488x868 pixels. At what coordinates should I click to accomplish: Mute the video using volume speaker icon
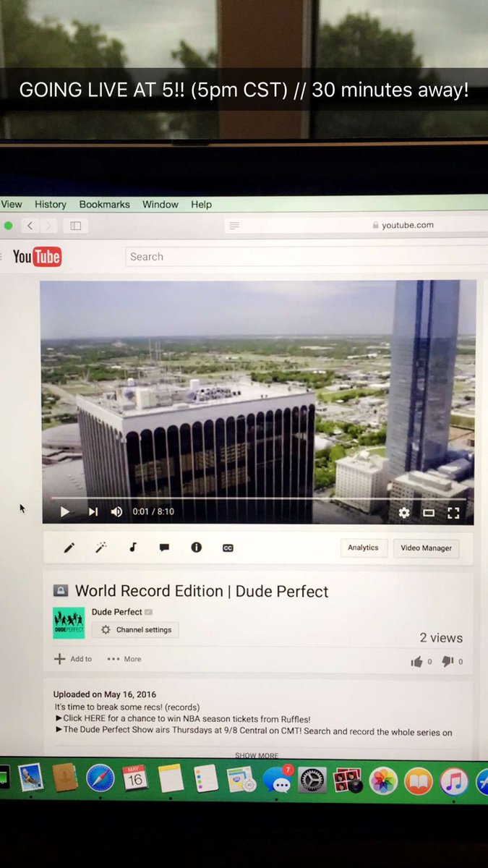point(116,512)
